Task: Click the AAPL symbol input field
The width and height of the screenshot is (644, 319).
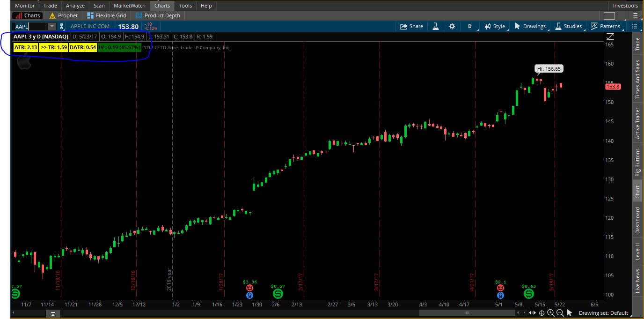Action: [30, 27]
